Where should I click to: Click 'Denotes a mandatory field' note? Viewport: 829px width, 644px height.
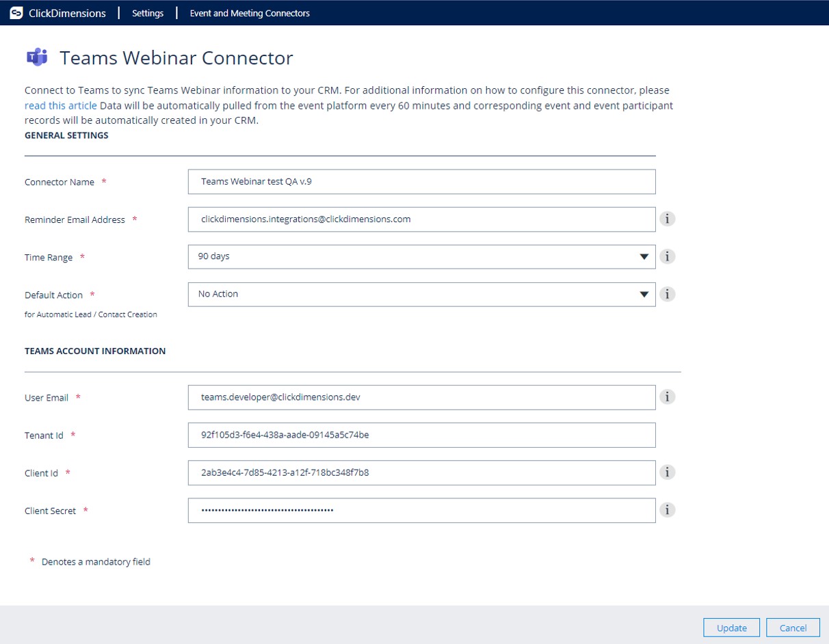[x=96, y=562]
